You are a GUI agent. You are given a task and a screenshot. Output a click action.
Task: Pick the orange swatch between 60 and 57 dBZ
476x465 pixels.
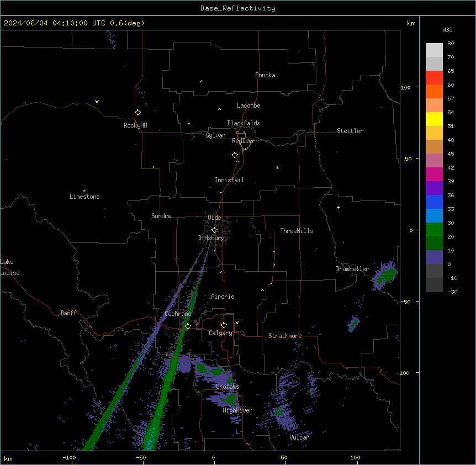click(x=434, y=92)
